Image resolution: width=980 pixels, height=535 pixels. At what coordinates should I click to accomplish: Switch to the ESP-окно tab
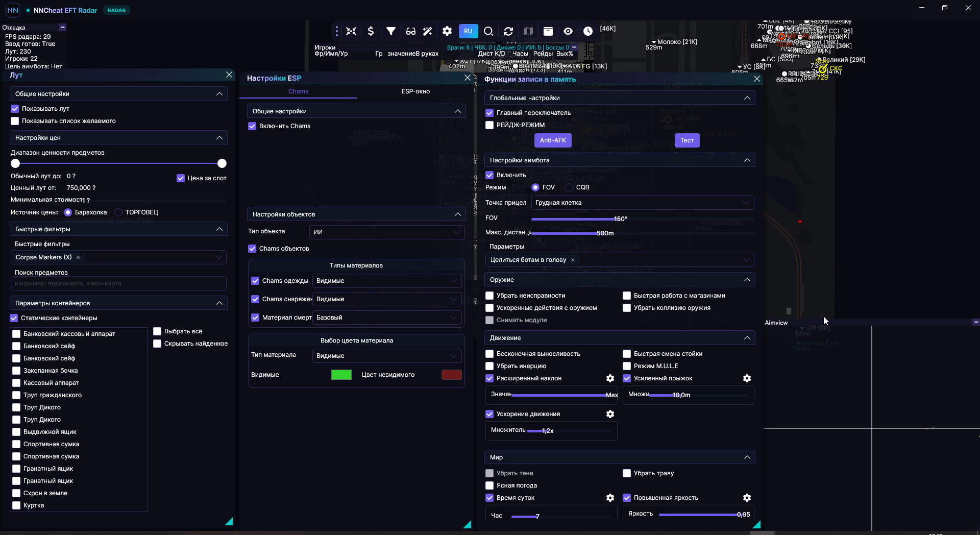click(x=415, y=91)
